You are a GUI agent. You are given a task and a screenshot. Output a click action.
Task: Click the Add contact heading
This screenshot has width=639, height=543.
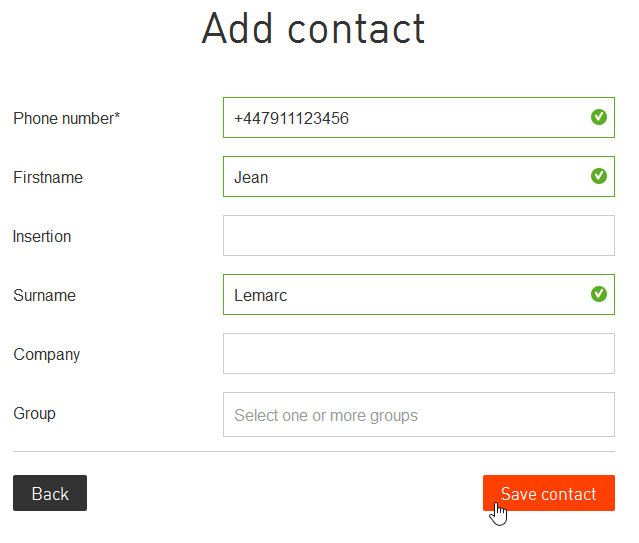tap(313, 29)
